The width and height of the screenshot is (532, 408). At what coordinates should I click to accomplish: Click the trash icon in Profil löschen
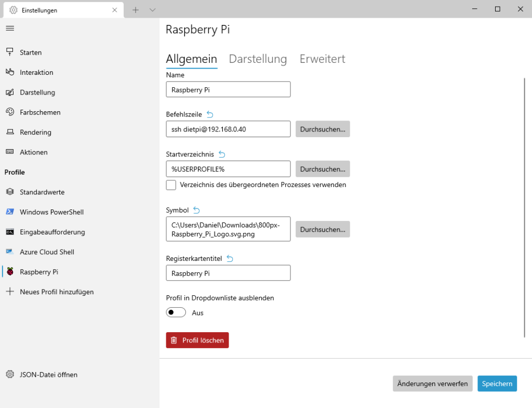click(x=174, y=340)
